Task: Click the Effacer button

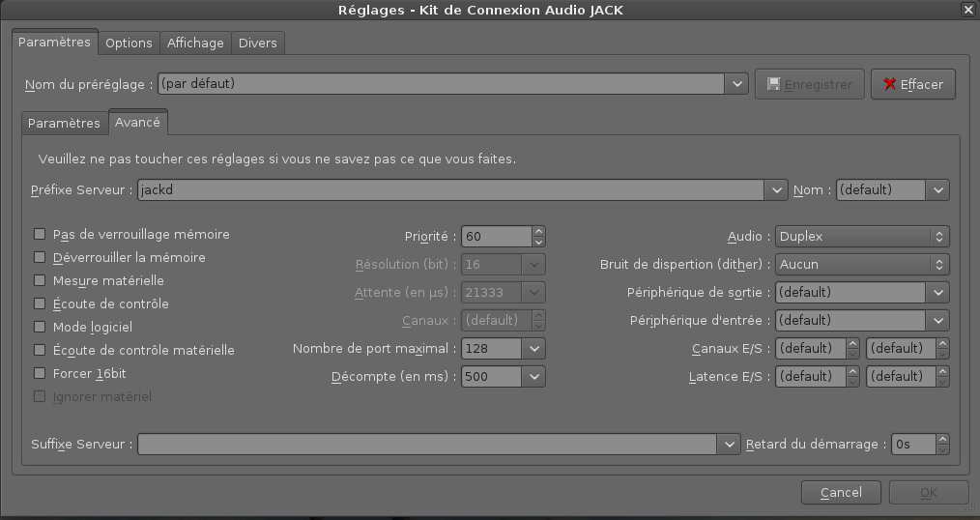Action: coord(913,84)
